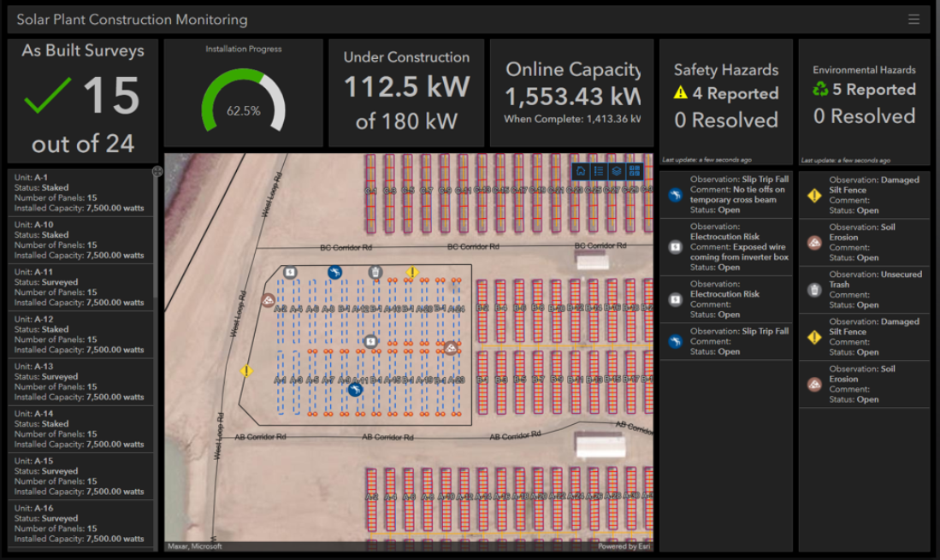Image resolution: width=940 pixels, height=560 pixels.
Task: Click the map Home extent button
Action: click(x=580, y=171)
